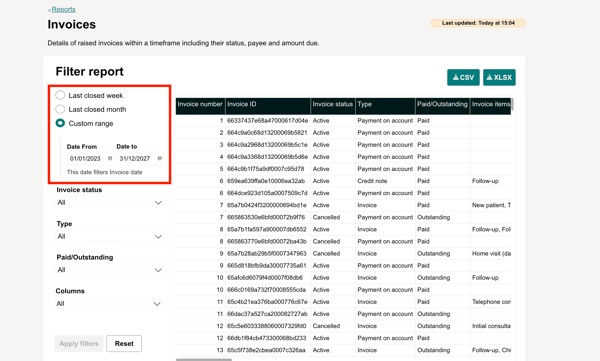Click the table's horizontal scrollbar

point(204,359)
